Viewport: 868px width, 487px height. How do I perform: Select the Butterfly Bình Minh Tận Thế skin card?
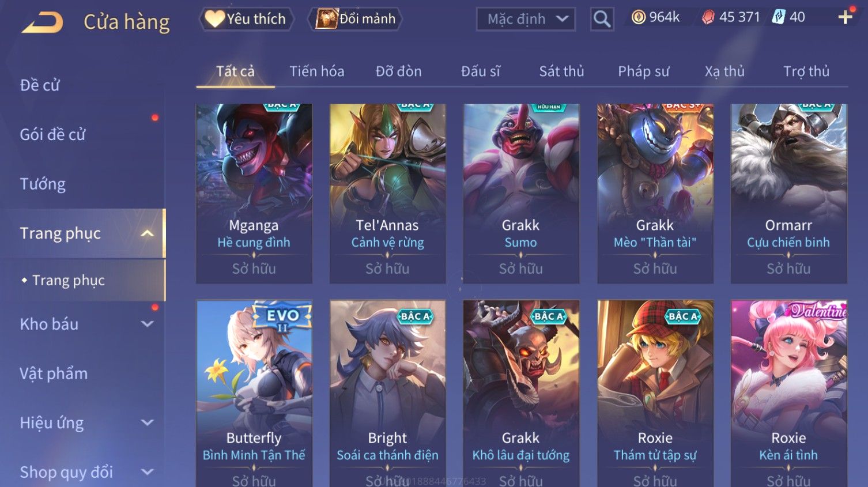coord(254,393)
